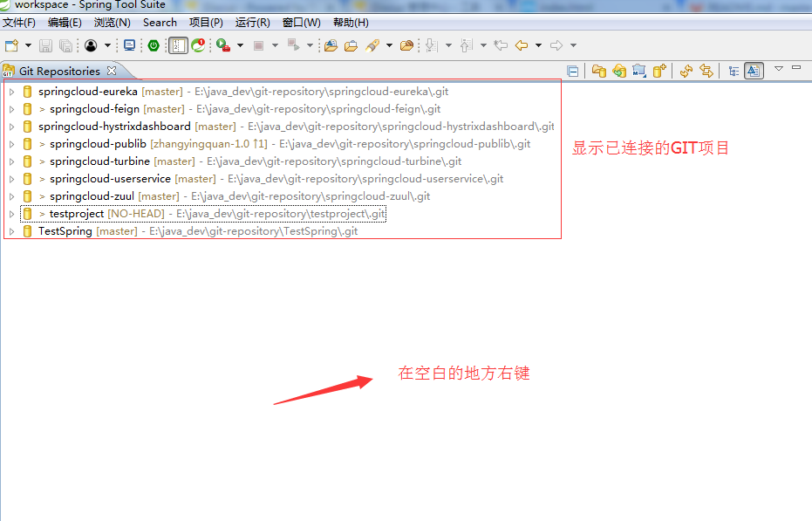The image size is (812, 521).
Task: Expand the springcloud-userservice repository node
Action: (x=11, y=179)
